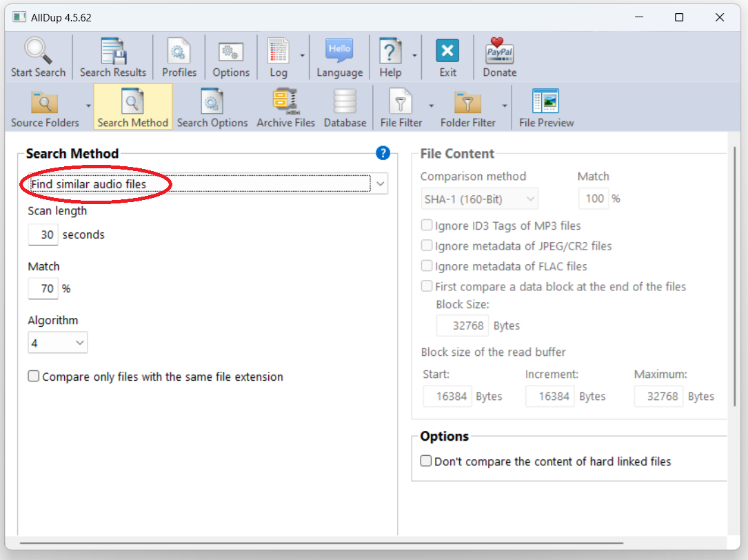Click the Match 70 percent field
Screen dimensions: 748x560
click(43, 288)
